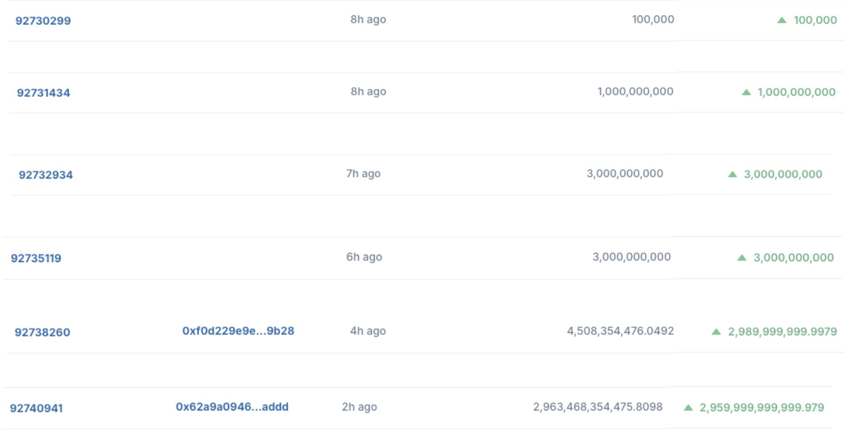Click the up-arrow icon in the 7h ago row

coord(732,174)
